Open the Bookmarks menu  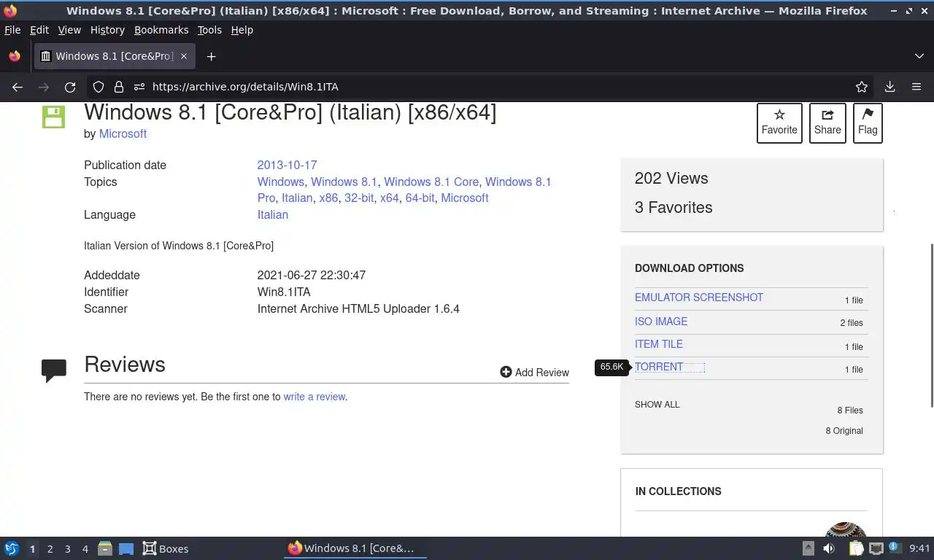161,30
